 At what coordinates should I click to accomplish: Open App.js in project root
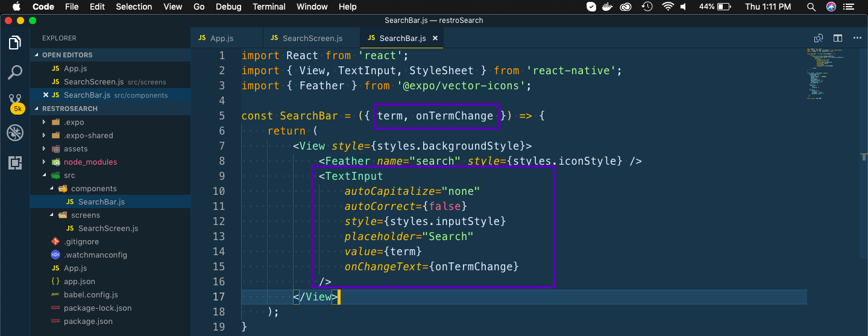point(110,268)
